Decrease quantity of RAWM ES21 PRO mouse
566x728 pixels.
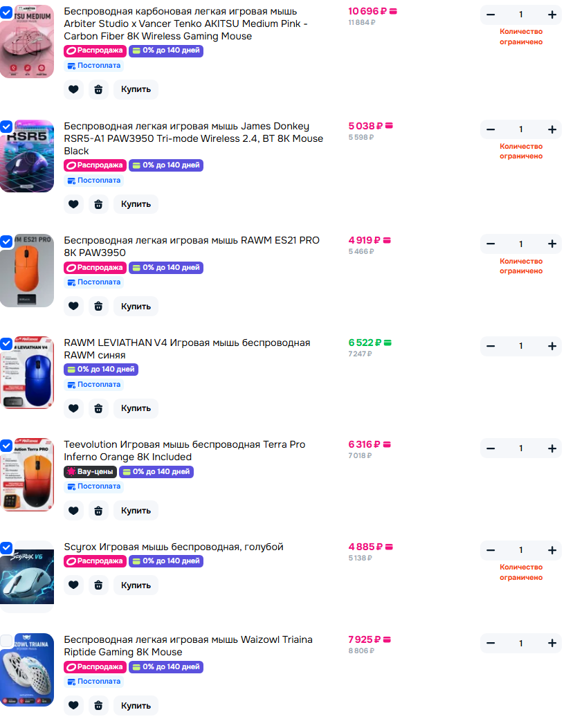pyautogui.click(x=491, y=244)
